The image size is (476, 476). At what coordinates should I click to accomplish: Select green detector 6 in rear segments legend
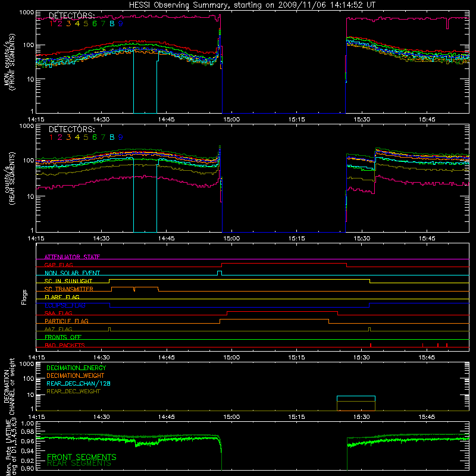tap(95, 137)
